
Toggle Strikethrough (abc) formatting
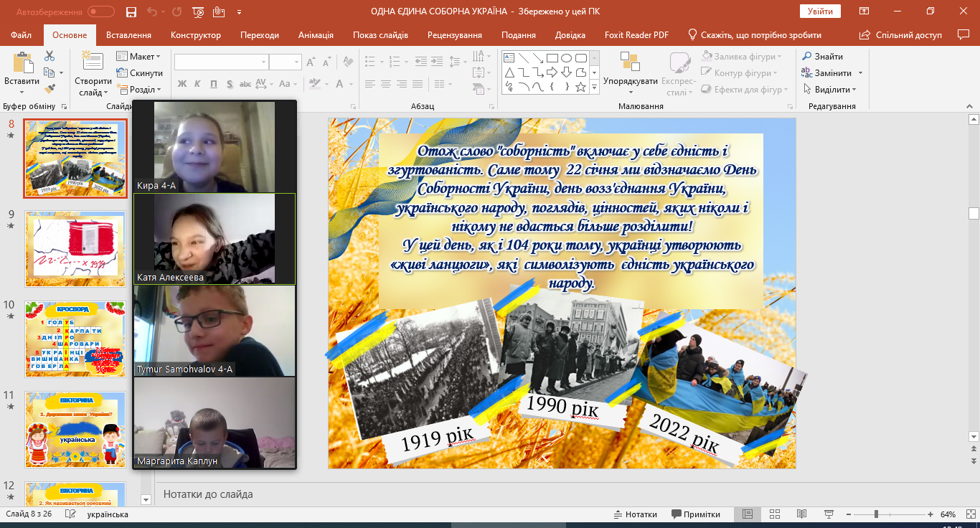coord(245,84)
